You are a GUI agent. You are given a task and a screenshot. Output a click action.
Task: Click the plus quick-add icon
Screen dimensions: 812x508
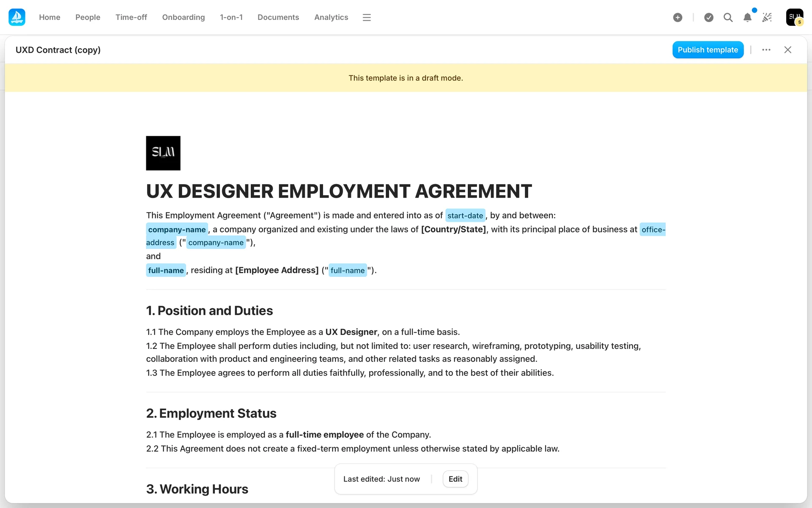pos(678,17)
